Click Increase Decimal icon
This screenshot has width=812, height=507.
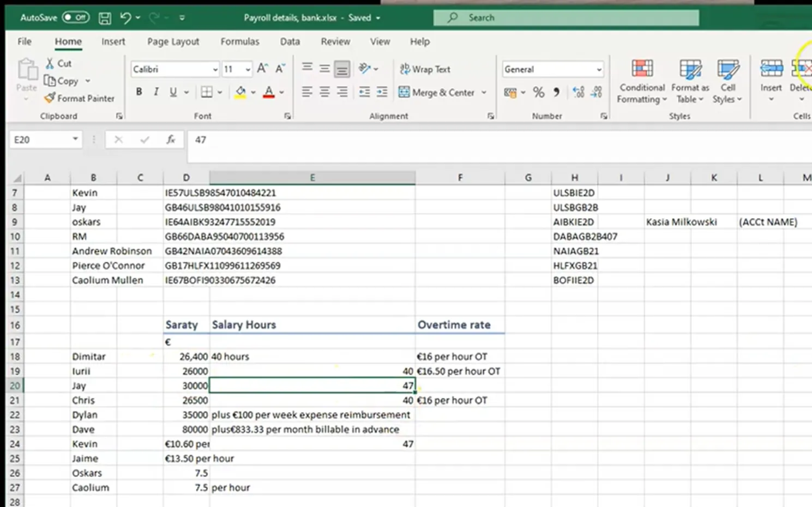pyautogui.click(x=579, y=92)
